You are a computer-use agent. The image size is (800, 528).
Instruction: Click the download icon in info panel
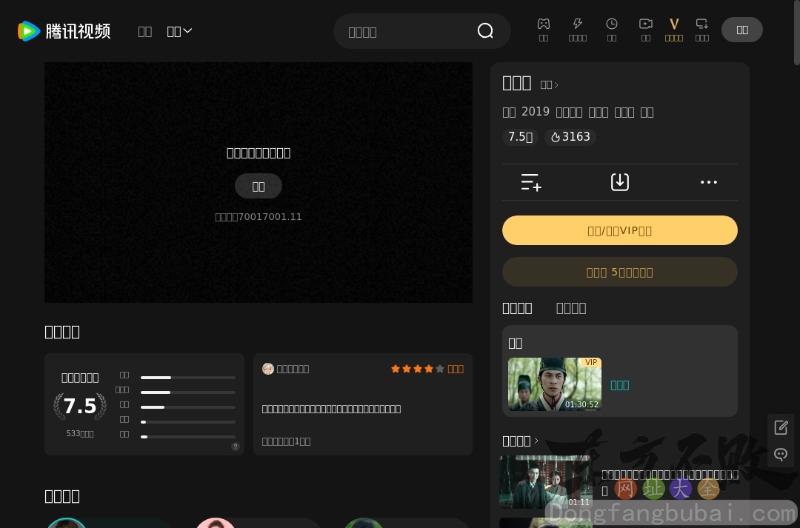coord(620,182)
